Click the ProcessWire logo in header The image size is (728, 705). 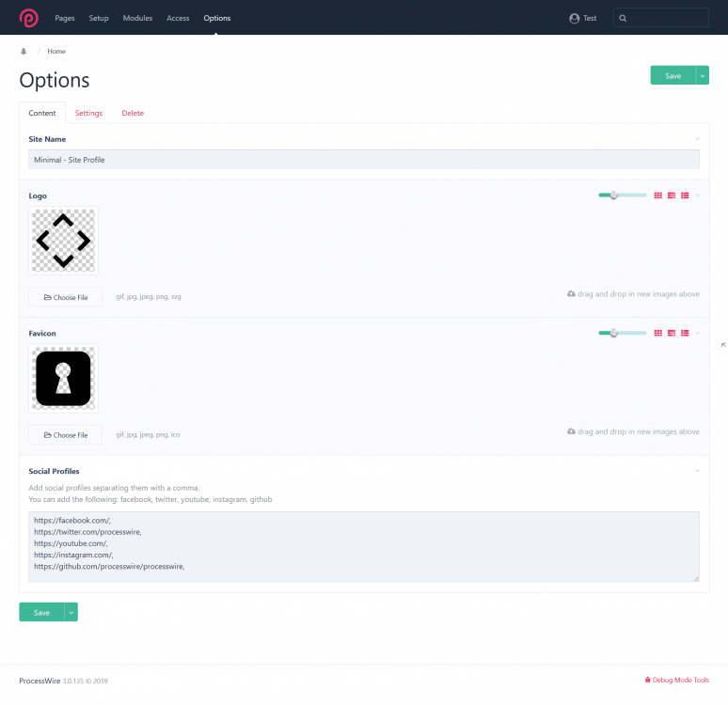[x=30, y=18]
